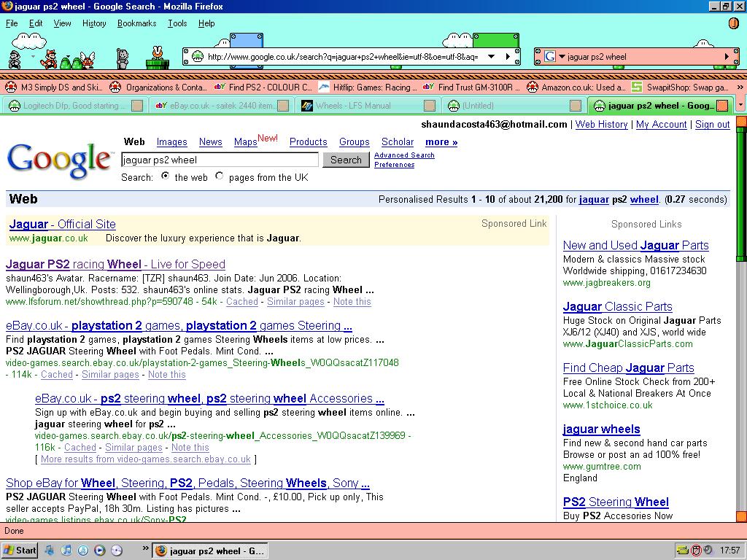This screenshot has height=560, width=747.
Task: Click the throbber icon beside the menu bar
Action: click(734, 23)
